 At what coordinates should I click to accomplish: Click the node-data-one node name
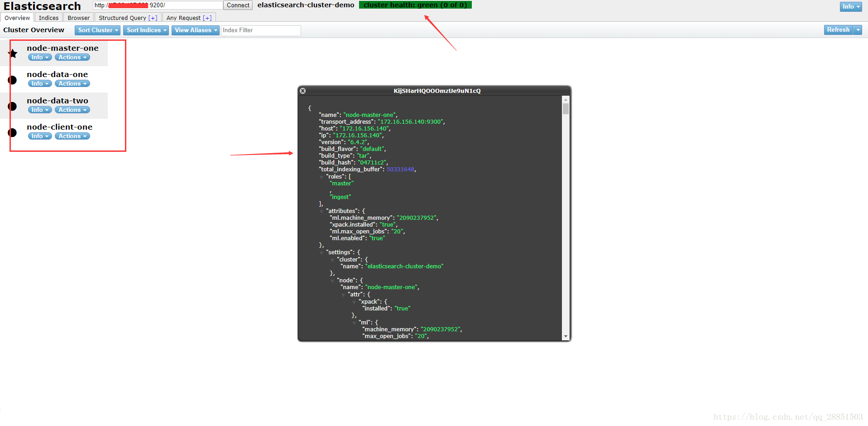57,74
